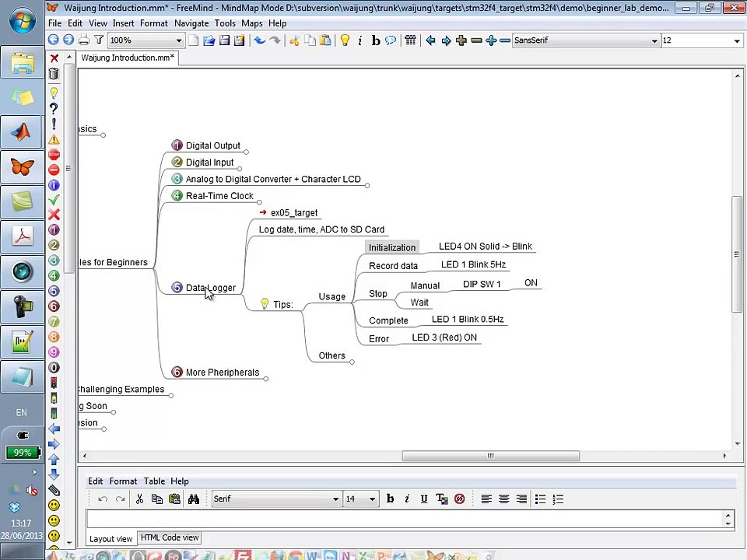Viewport: 747px width, 560px height.
Task: Save the map with floppy disk icon
Action: click(224, 40)
